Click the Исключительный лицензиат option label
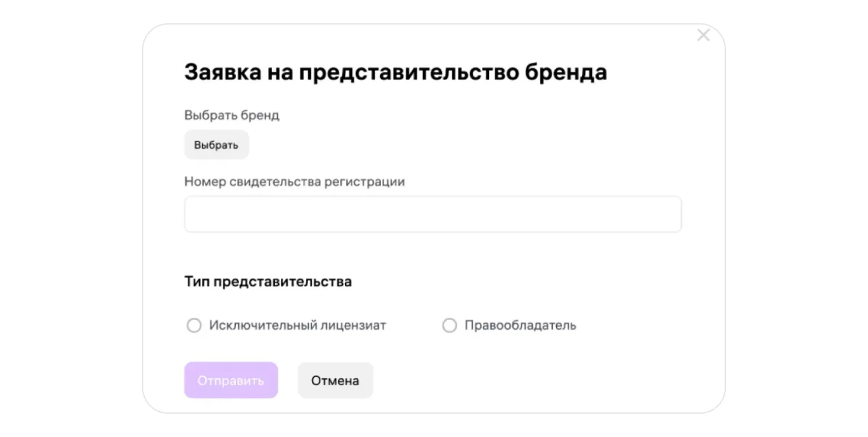Screen dimensions: 868x437 pyautogui.click(x=297, y=326)
